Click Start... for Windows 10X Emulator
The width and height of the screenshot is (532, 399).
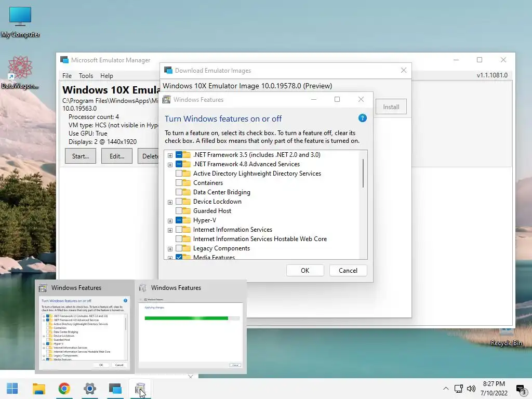point(81,156)
